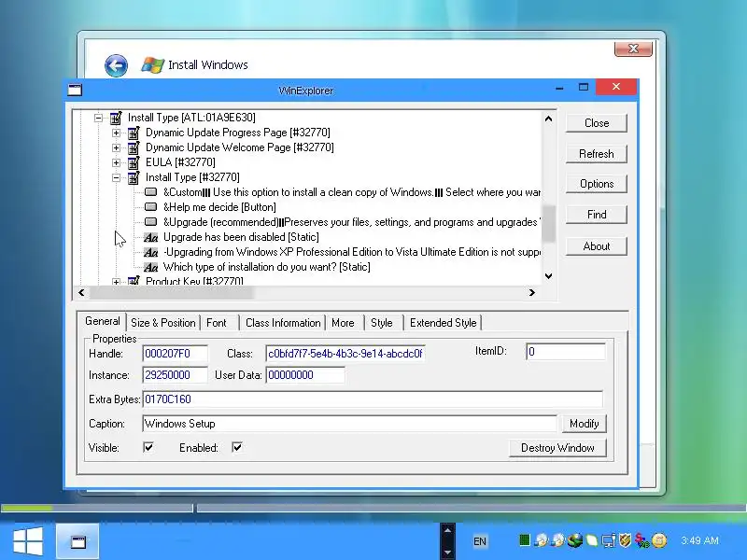The width and height of the screenshot is (747, 560).
Task: Open the Extended Style tab
Action: click(x=443, y=323)
